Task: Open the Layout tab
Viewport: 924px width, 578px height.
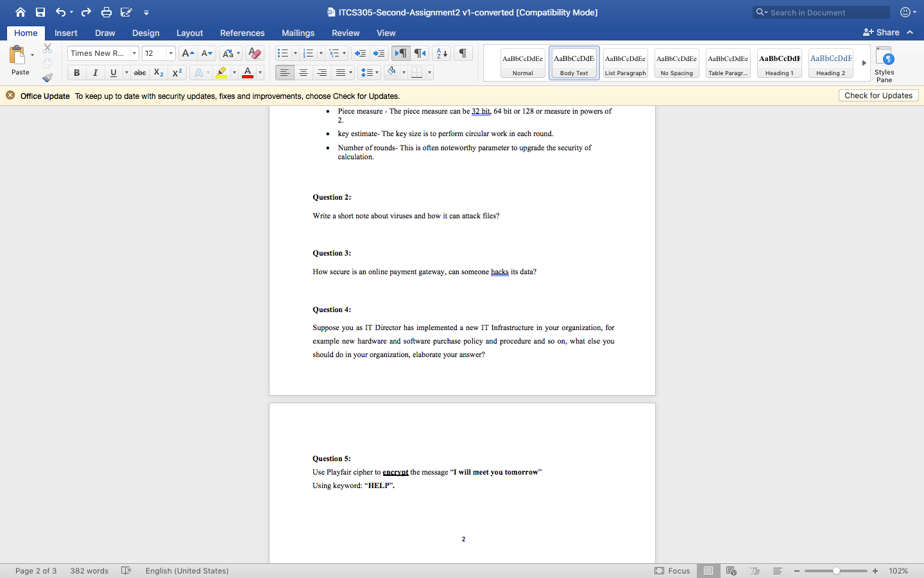Action: (x=189, y=33)
